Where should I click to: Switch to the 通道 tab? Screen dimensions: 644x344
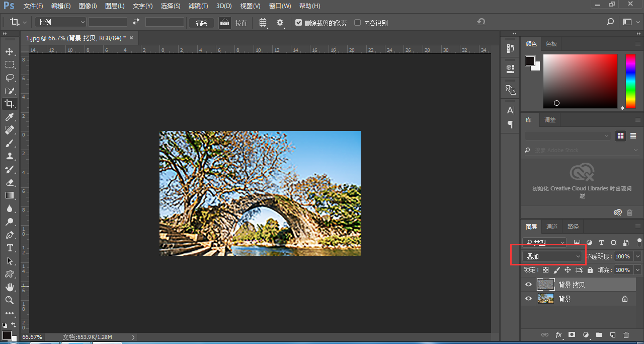point(552,227)
